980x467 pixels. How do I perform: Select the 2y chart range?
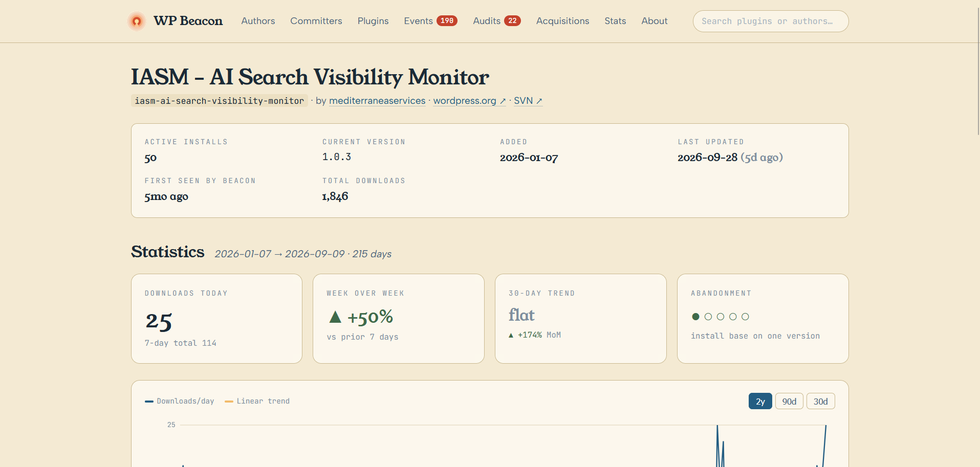pos(760,401)
